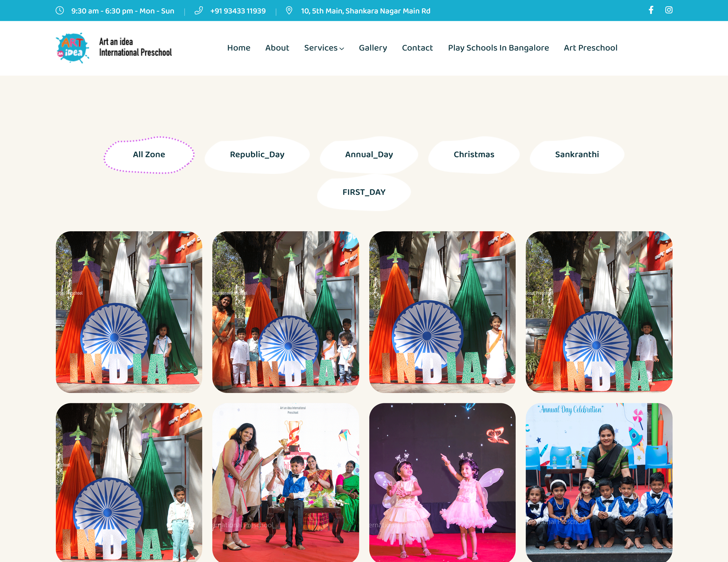Click the clock icon beside opening hours
The width and height of the screenshot is (728, 562).
pos(60,11)
